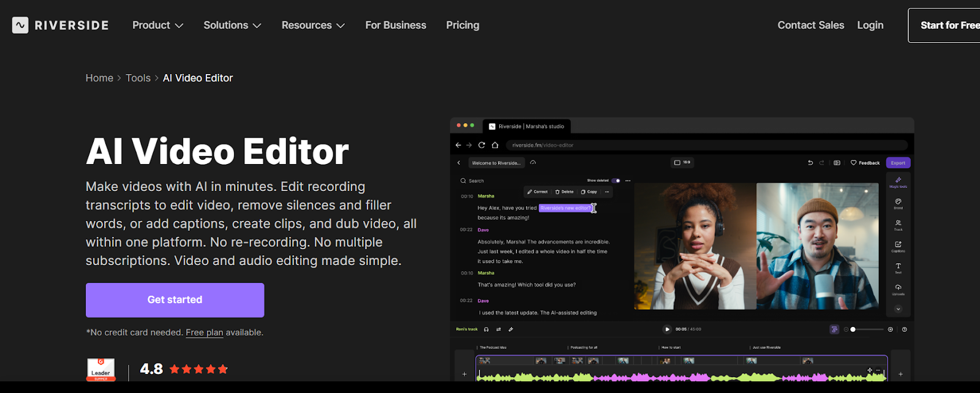Image resolution: width=980 pixels, height=393 pixels.
Task: Click the plus button left of the timeline track
Action: pos(464,373)
